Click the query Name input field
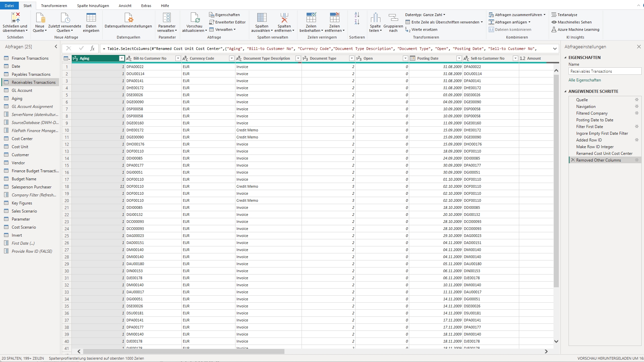 point(604,71)
